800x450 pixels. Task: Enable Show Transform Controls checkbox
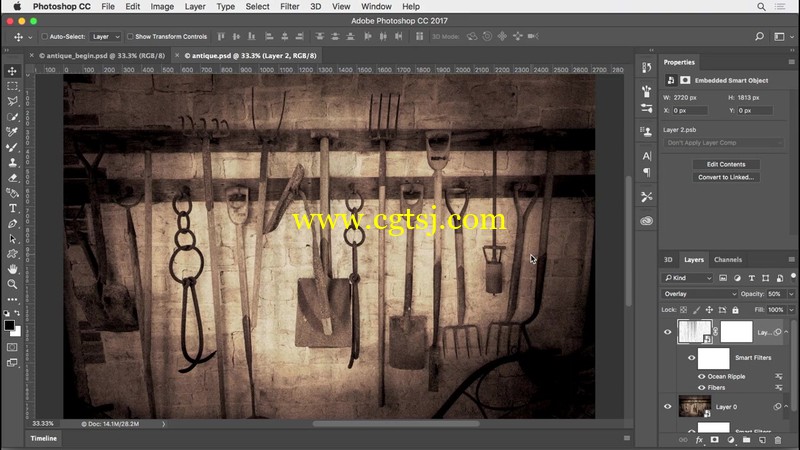tap(130, 36)
